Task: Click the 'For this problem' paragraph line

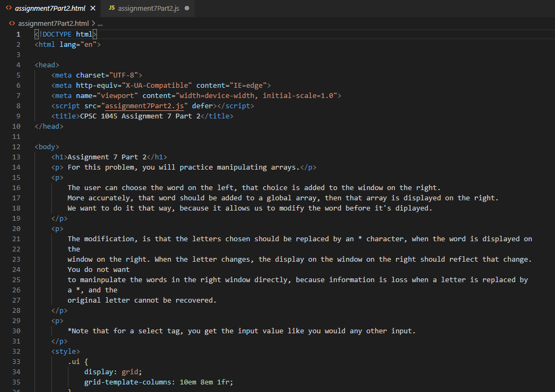Action: pyautogui.click(x=184, y=167)
